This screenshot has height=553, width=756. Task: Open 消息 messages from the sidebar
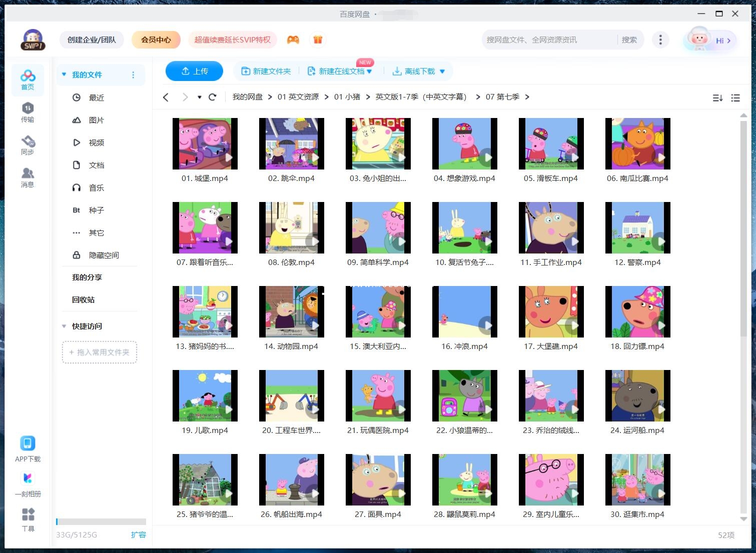28,177
